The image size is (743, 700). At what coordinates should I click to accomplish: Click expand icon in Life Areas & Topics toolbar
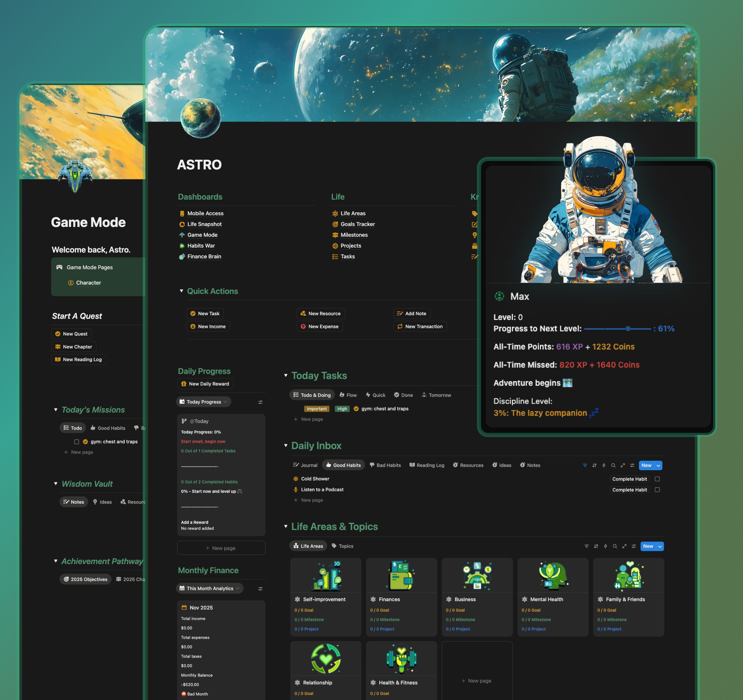pyautogui.click(x=624, y=546)
